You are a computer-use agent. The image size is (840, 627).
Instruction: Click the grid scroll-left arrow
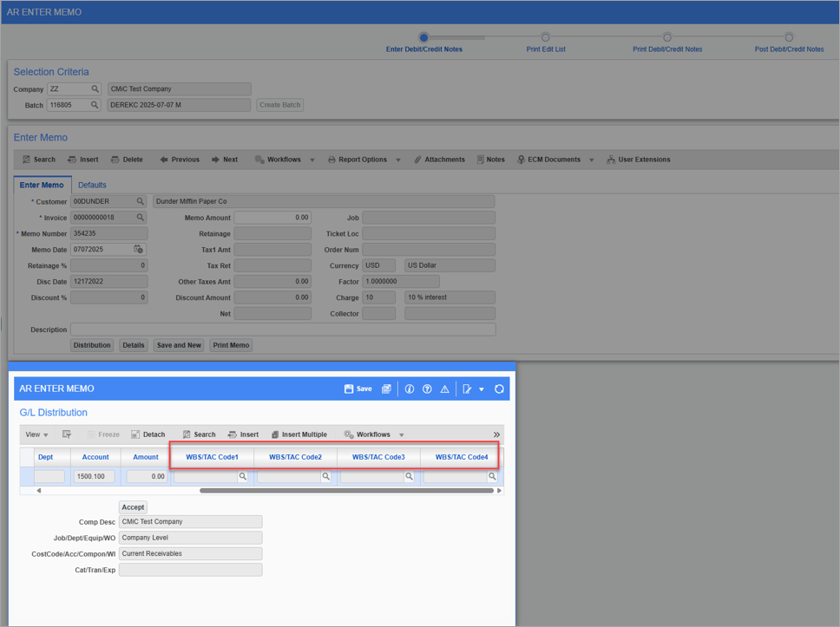pos(38,491)
